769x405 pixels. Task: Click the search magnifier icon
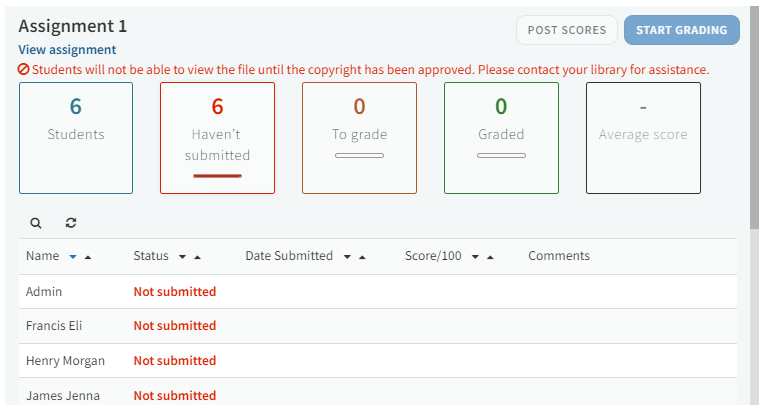pos(36,223)
